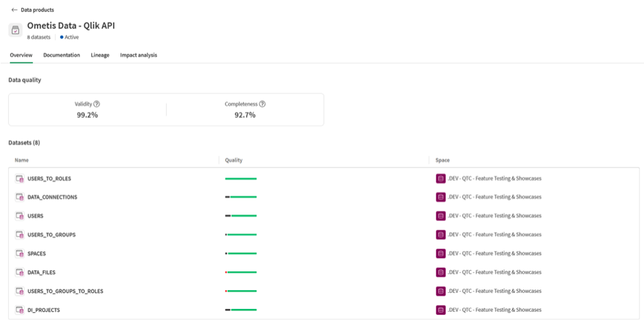Click the quality bar for USERS_TO_ROLES
644x321 pixels.
pos(240,179)
